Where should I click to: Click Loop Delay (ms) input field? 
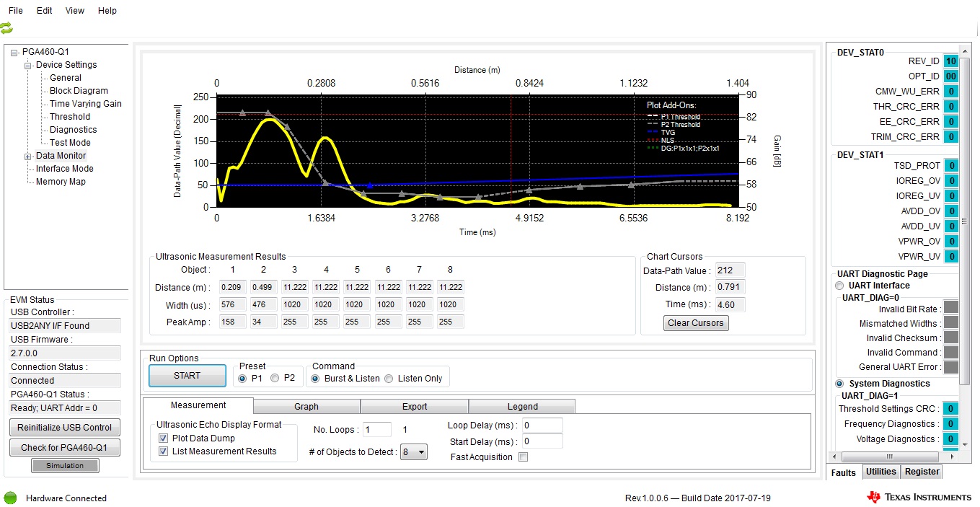542,426
